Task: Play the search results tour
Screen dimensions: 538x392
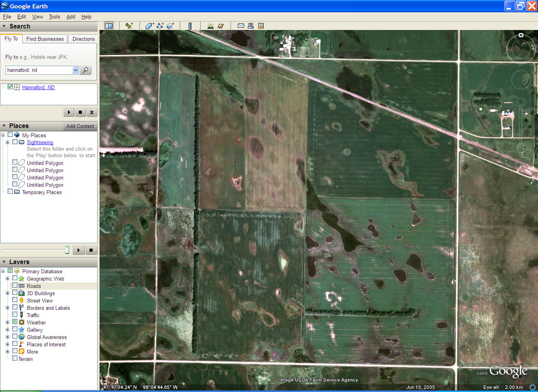Action: (69, 112)
